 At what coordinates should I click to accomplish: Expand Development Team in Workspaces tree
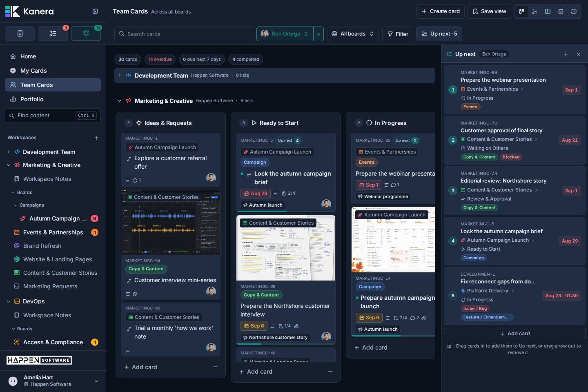point(9,152)
